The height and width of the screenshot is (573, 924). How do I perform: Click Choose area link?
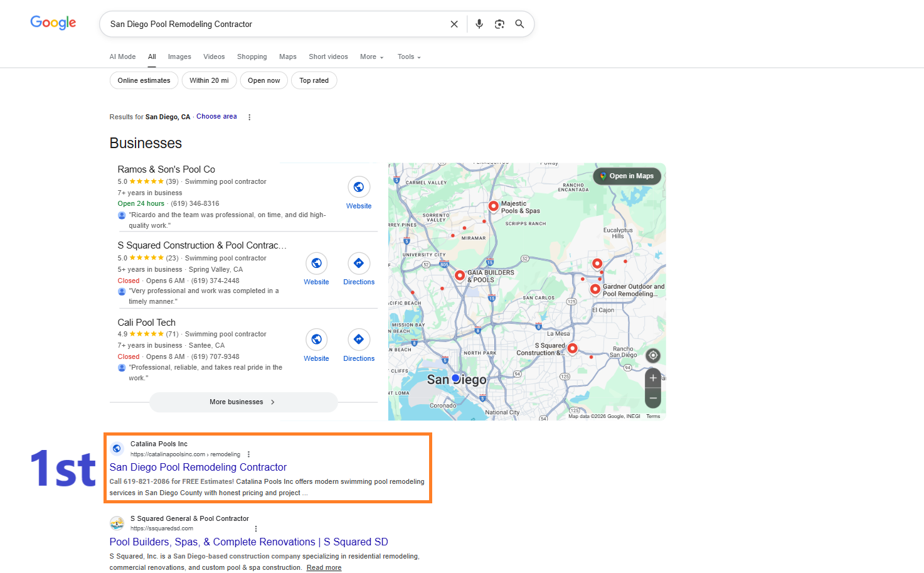coord(216,117)
